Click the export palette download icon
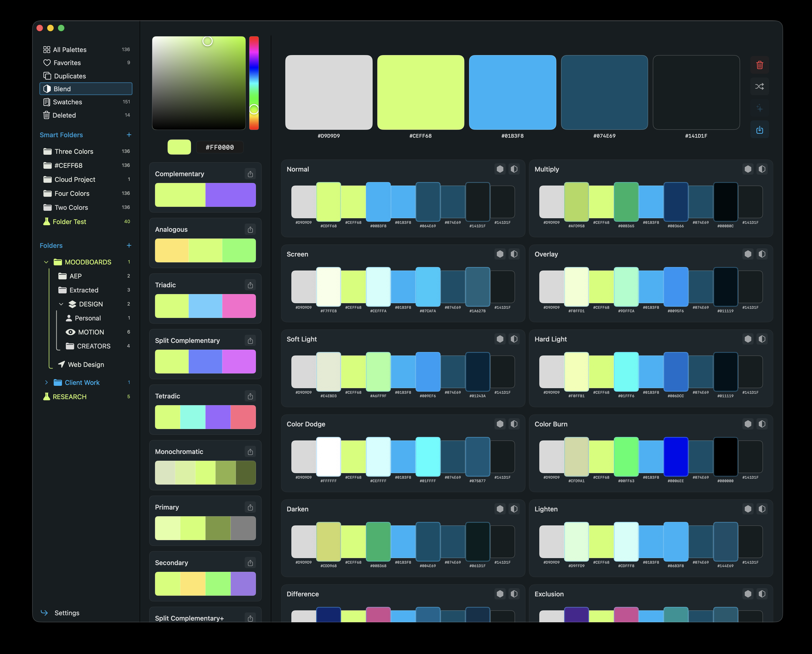812x654 pixels. (759, 130)
